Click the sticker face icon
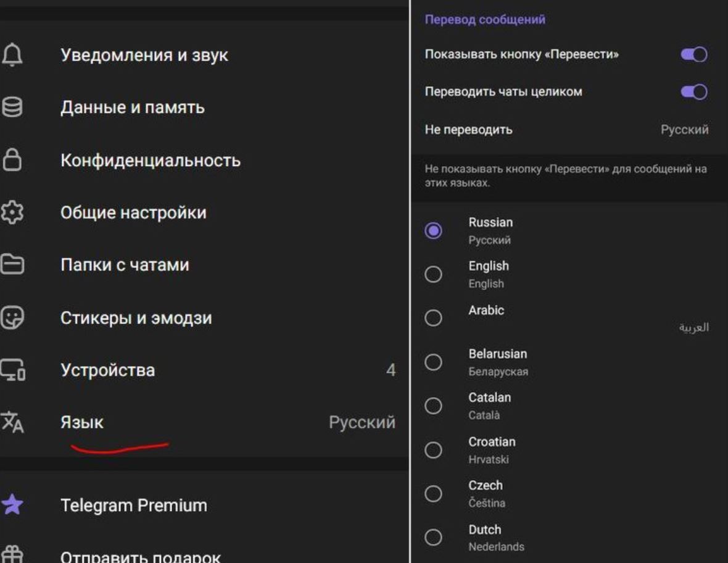This screenshot has height=563, width=728. tap(12, 318)
